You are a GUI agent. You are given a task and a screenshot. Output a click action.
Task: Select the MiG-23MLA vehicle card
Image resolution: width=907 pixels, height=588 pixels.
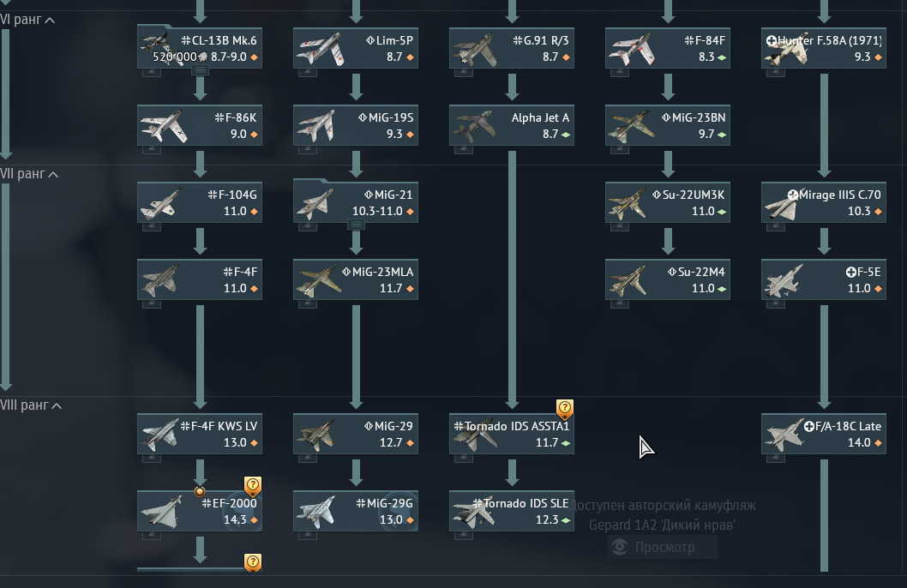tap(356, 280)
